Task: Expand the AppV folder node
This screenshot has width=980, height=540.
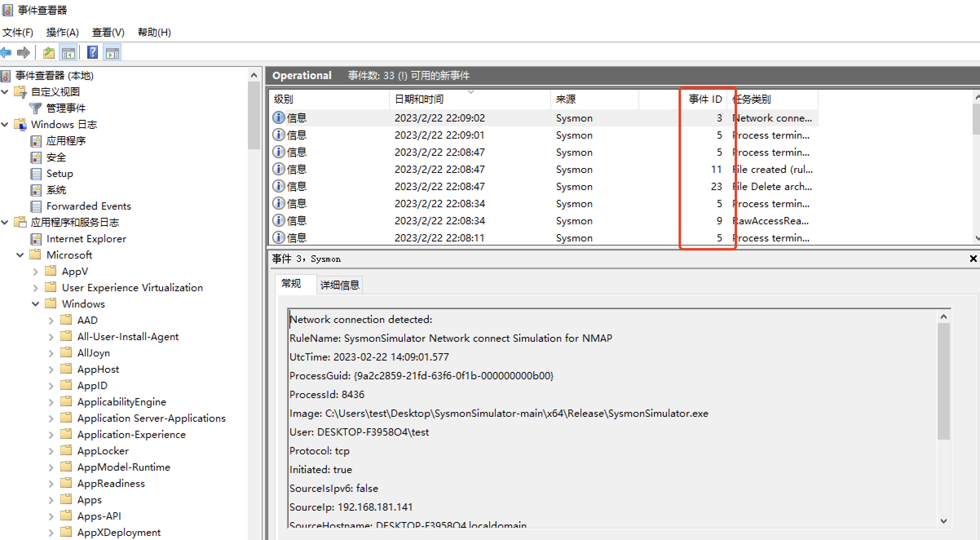Action: pos(35,272)
